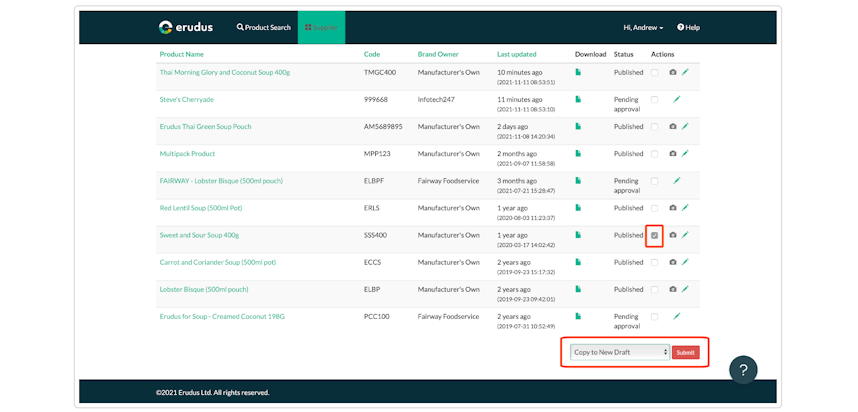Screen dimensions: 858x412
Task: Open the floating help question mark button
Action: coord(743,370)
